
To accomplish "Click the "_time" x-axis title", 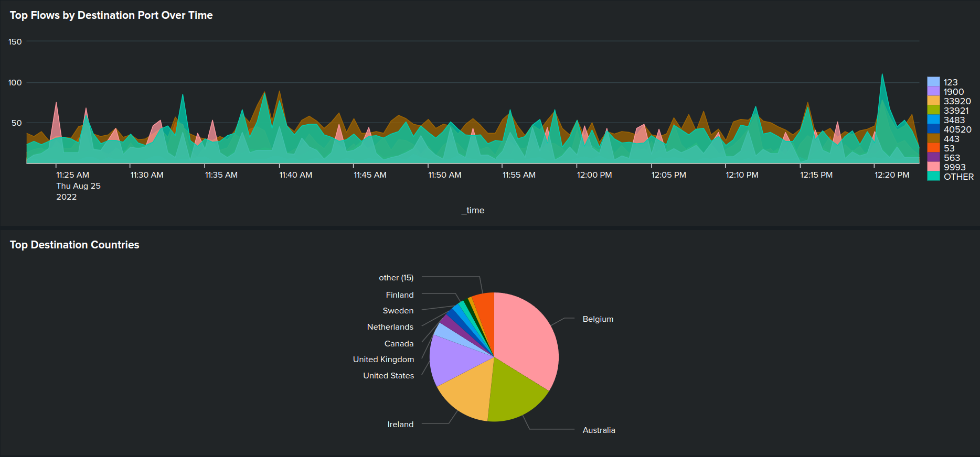I will [x=473, y=210].
